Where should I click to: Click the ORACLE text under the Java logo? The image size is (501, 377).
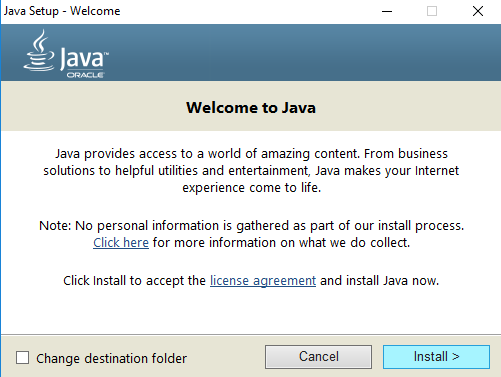pos(85,75)
